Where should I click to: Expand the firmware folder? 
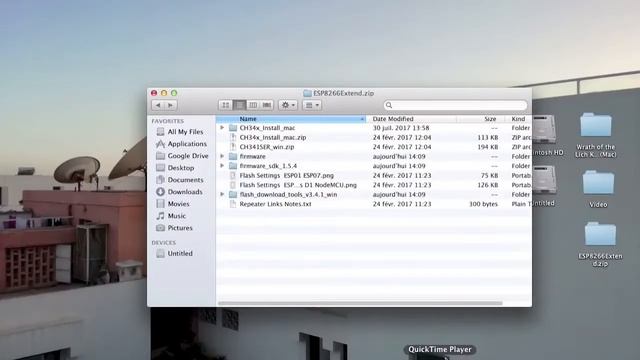click(222, 156)
